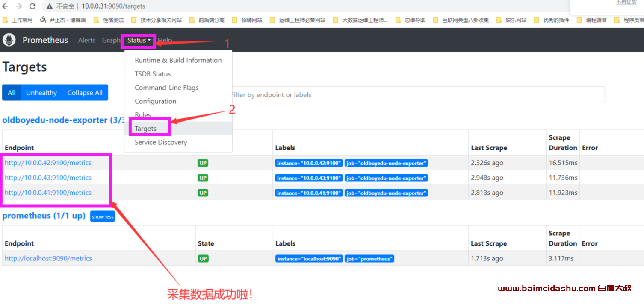Click the 11.736ms scrape duration
The width and height of the screenshot is (644, 304).
pos(563,178)
